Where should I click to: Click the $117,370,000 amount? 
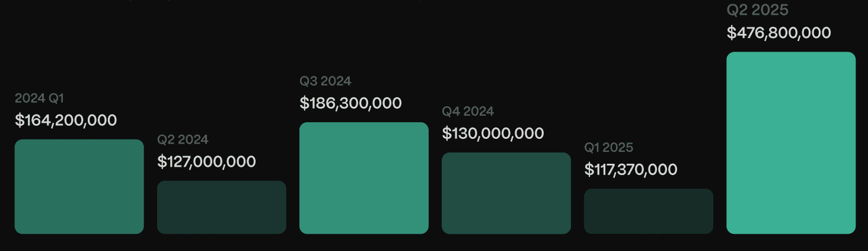(631, 170)
